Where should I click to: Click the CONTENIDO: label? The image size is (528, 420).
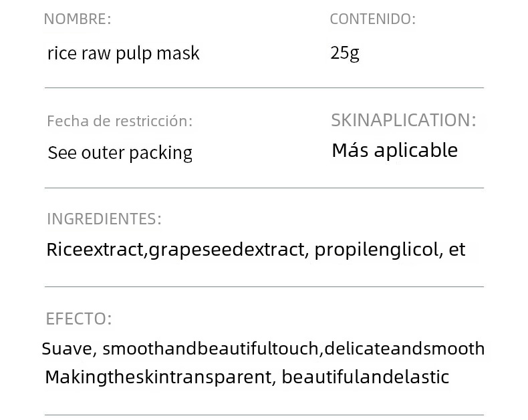tap(372, 19)
